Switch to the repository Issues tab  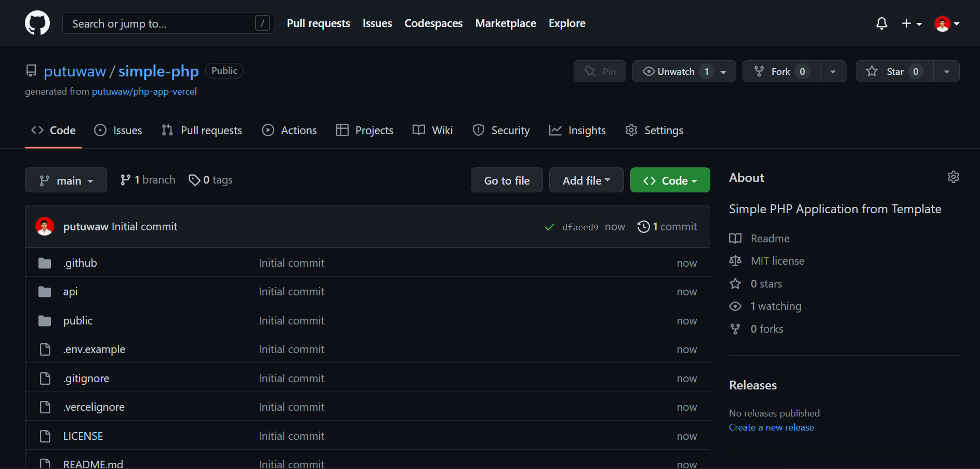118,131
